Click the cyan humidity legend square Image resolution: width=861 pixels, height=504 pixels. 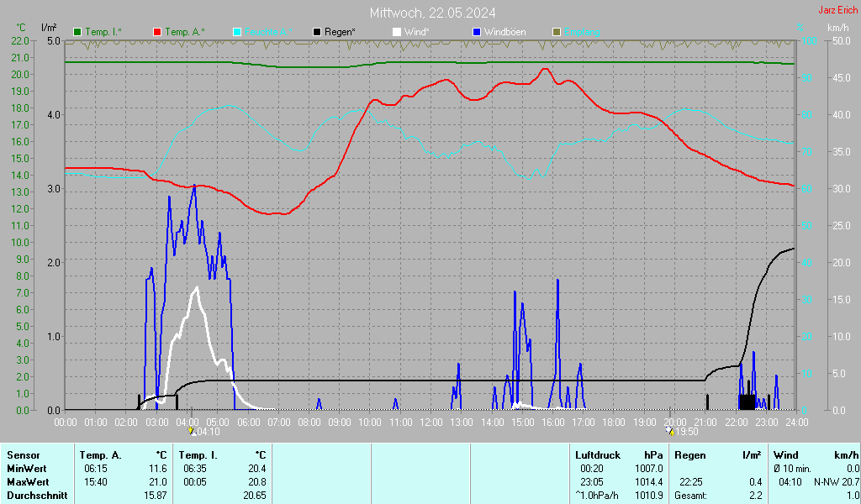coord(237,32)
